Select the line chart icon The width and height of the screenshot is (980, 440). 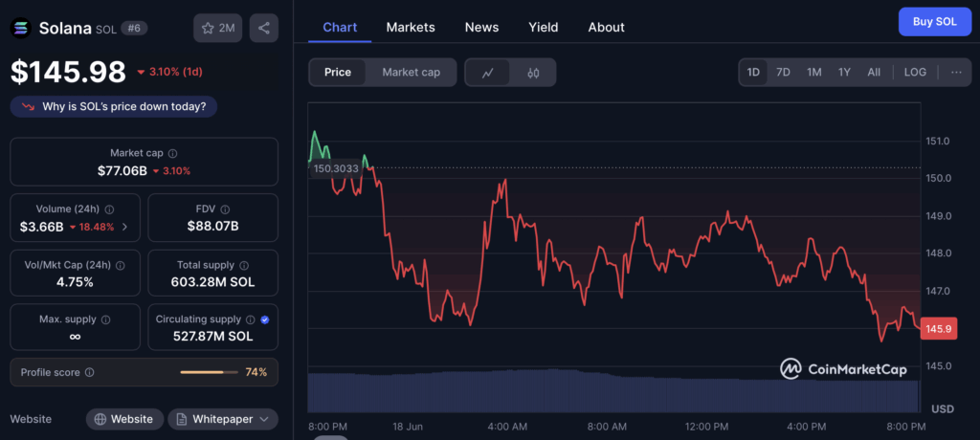[487, 73]
